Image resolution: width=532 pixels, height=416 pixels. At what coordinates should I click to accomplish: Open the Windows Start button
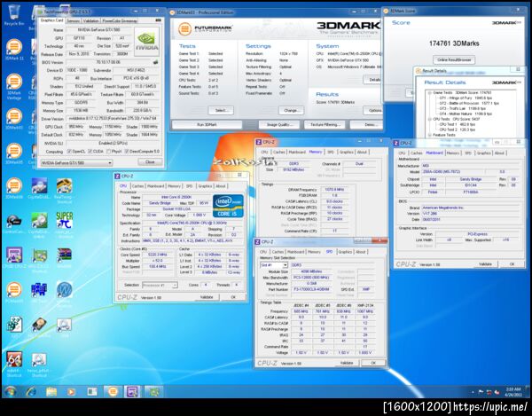[10, 392]
